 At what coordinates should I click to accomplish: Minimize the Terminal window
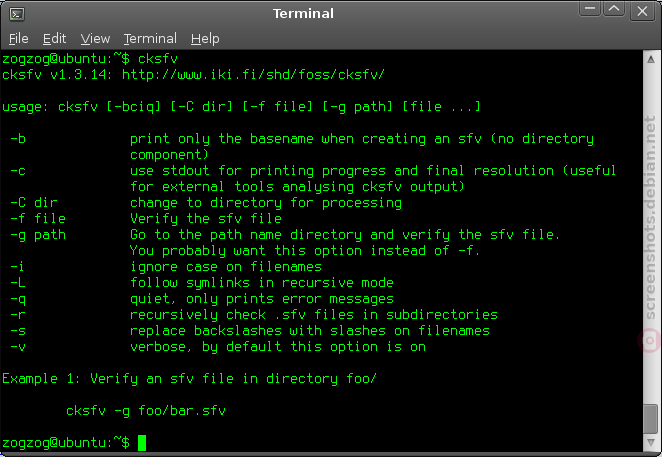pyautogui.click(x=590, y=9)
